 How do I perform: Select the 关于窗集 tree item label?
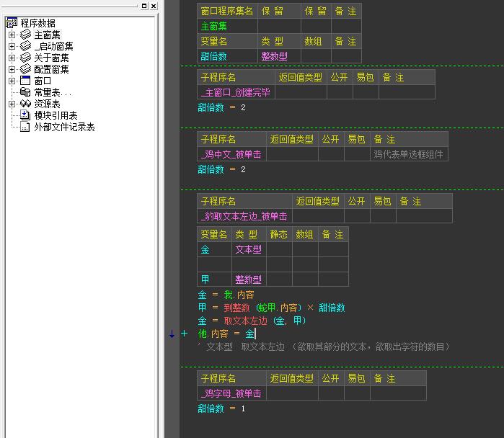click(52, 58)
